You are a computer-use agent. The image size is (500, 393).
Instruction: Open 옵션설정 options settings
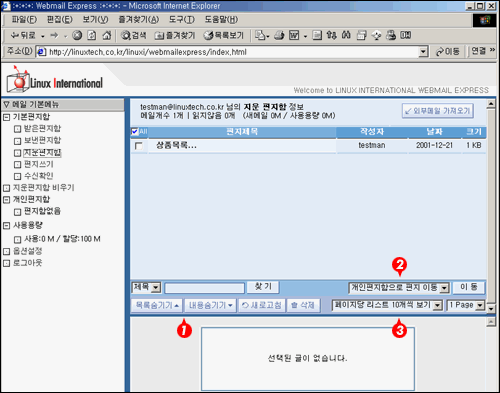tap(28, 251)
